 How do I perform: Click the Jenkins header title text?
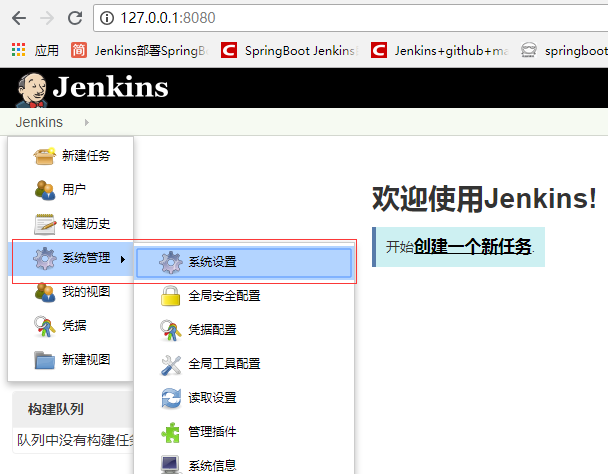point(111,87)
